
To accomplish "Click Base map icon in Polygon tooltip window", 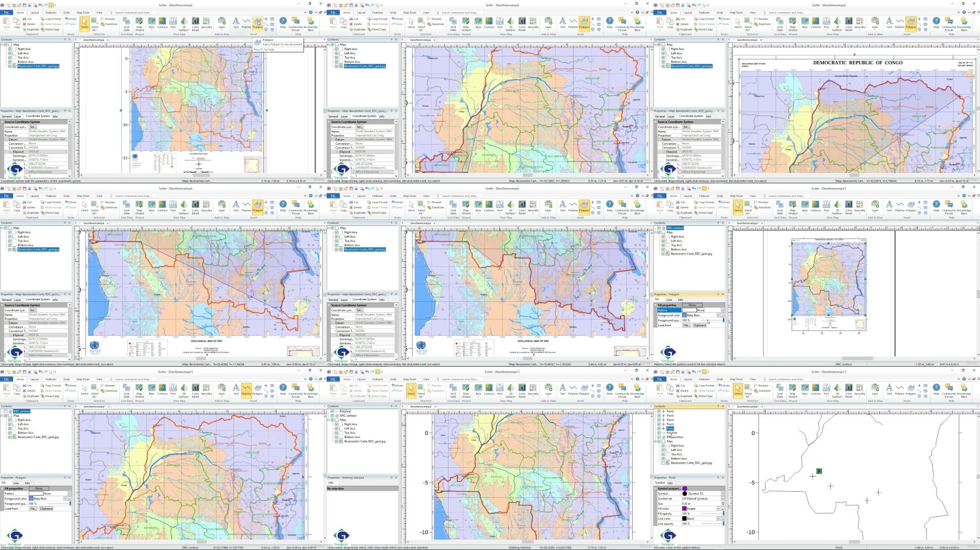I will click(151, 23).
